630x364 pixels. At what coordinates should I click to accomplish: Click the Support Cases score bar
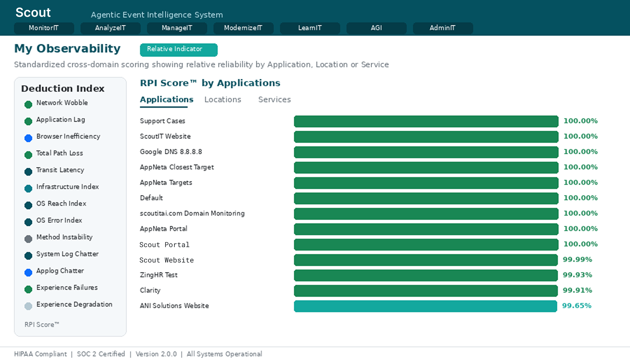426,121
